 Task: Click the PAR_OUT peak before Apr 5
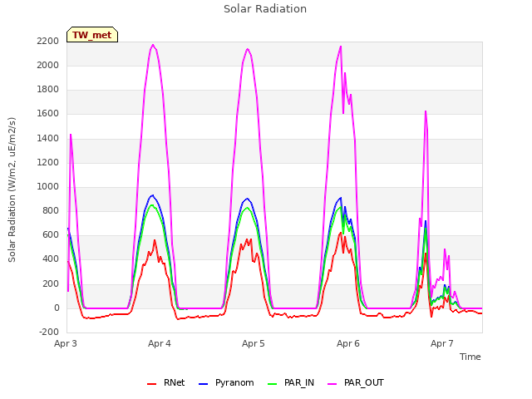coord(248,49)
